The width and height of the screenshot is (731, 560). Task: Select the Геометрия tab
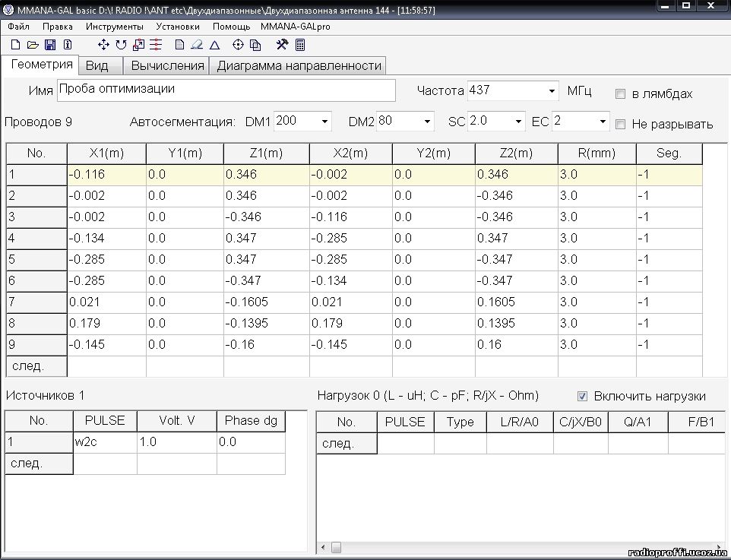[42, 65]
